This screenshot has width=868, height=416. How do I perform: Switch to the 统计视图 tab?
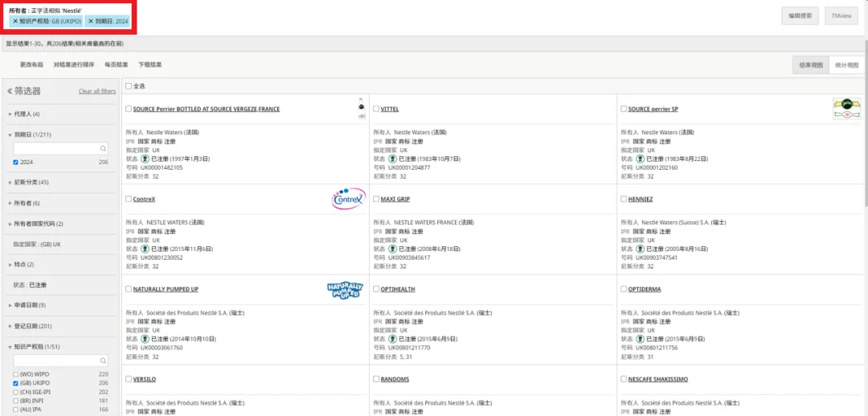point(846,65)
